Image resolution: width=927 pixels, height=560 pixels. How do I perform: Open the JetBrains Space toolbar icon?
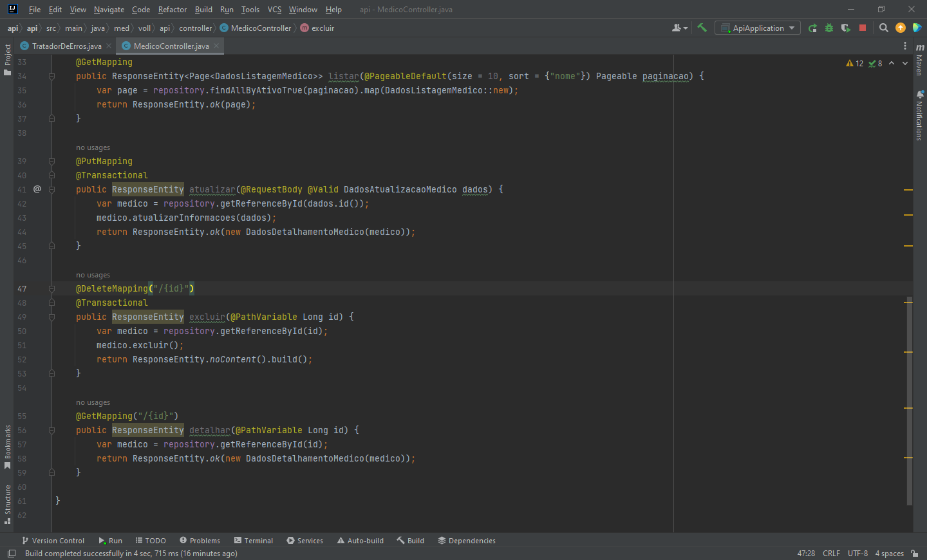click(917, 28)
